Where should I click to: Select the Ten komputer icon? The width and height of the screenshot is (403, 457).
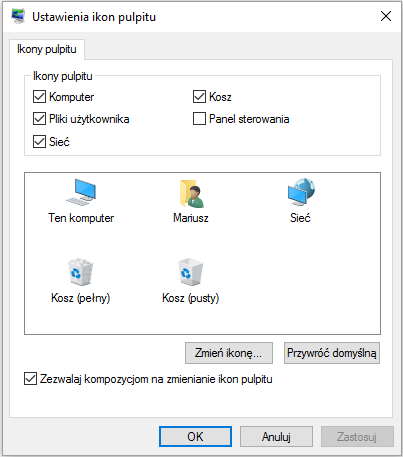pyautogui.click(x=81, y=192)
